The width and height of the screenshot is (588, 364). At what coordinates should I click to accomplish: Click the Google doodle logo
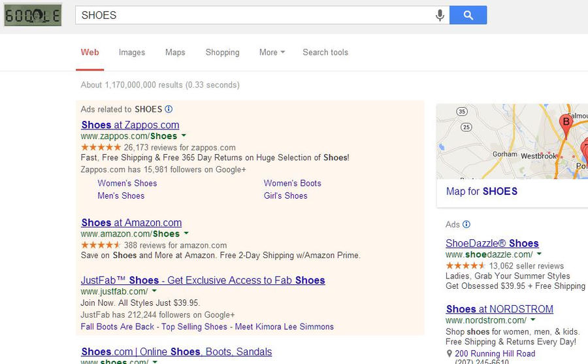[x=33, y=14]
